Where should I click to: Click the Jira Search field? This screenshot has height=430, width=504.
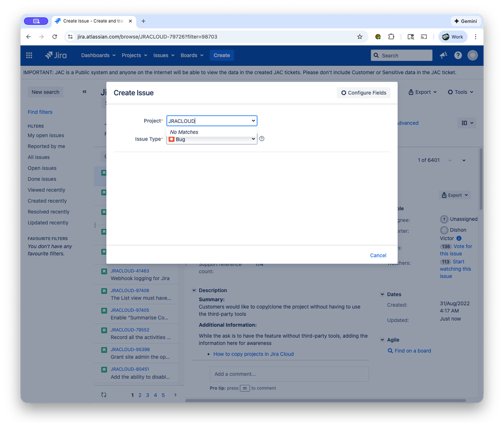pos(402,55)
